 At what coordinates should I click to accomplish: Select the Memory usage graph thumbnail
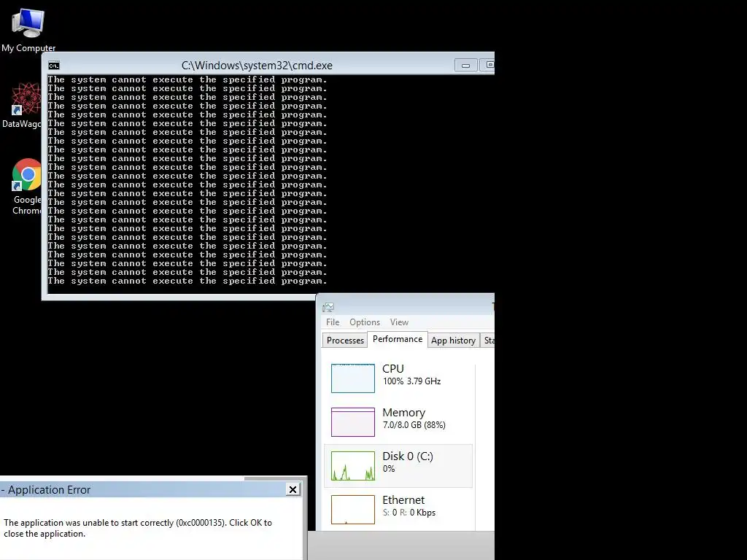click(353, 422)
